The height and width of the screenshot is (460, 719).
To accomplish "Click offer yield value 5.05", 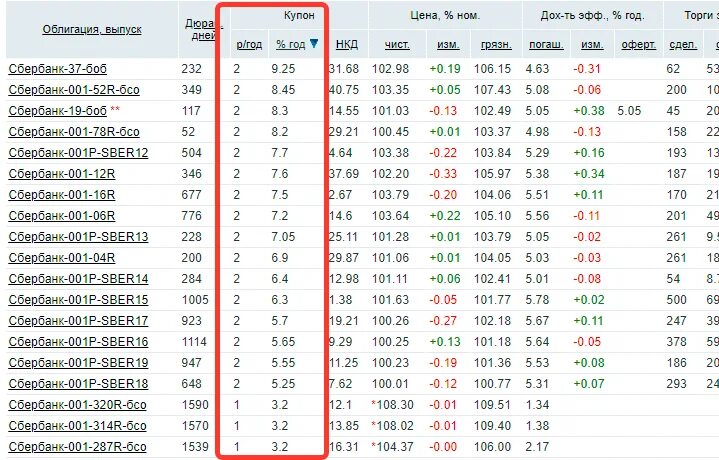I will point(629,111).
